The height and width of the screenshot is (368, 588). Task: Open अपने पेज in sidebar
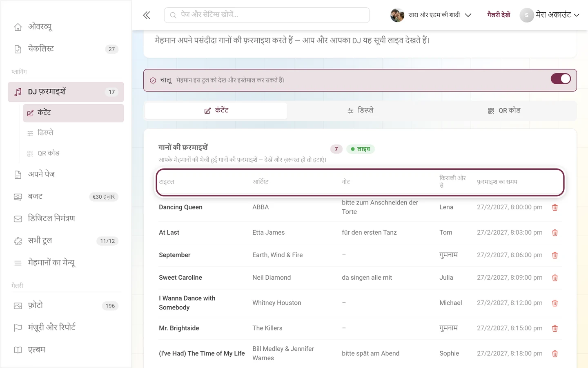[66, 175]
